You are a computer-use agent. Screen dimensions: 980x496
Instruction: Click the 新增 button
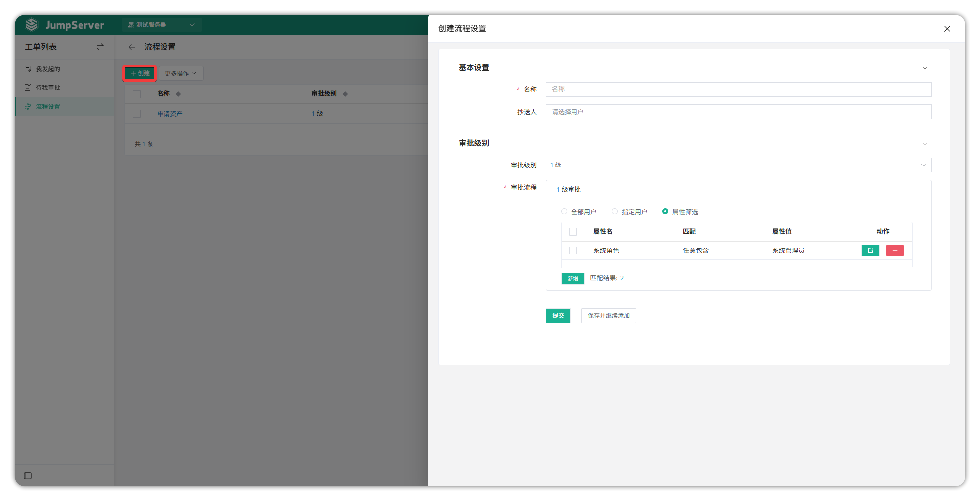pos(573,279)
